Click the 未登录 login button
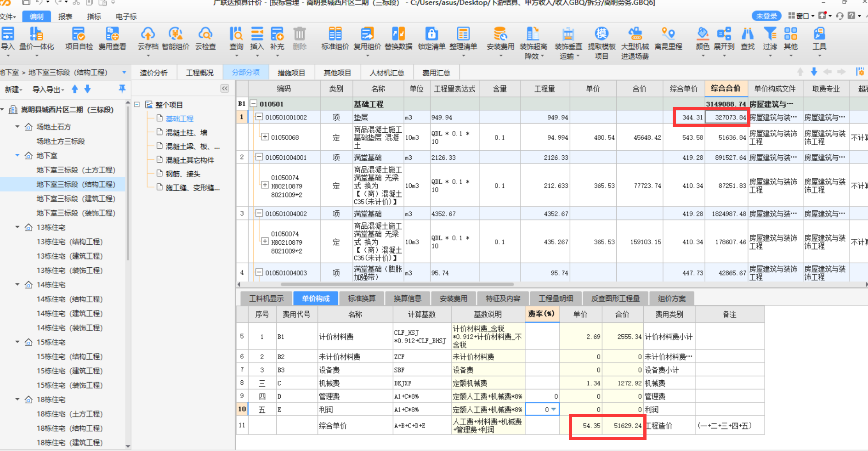This screenshot has height=451, width=868. pyautogui.click(x=766, y=16)
